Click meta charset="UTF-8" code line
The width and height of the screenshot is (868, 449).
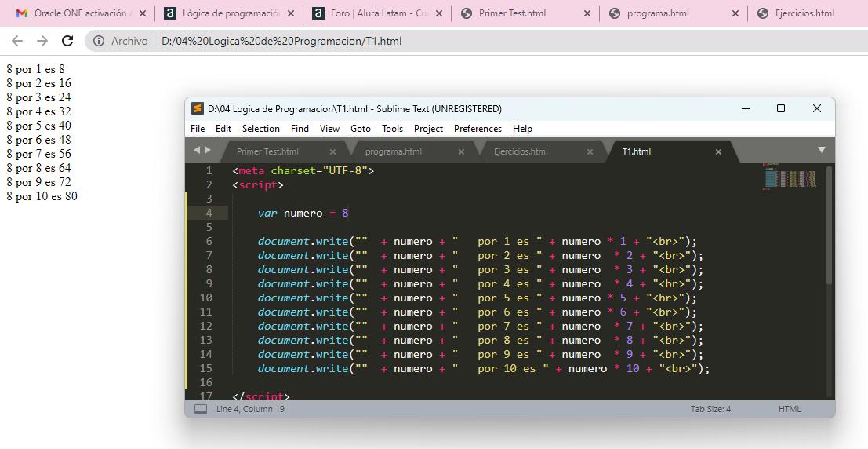click(303, 171)
